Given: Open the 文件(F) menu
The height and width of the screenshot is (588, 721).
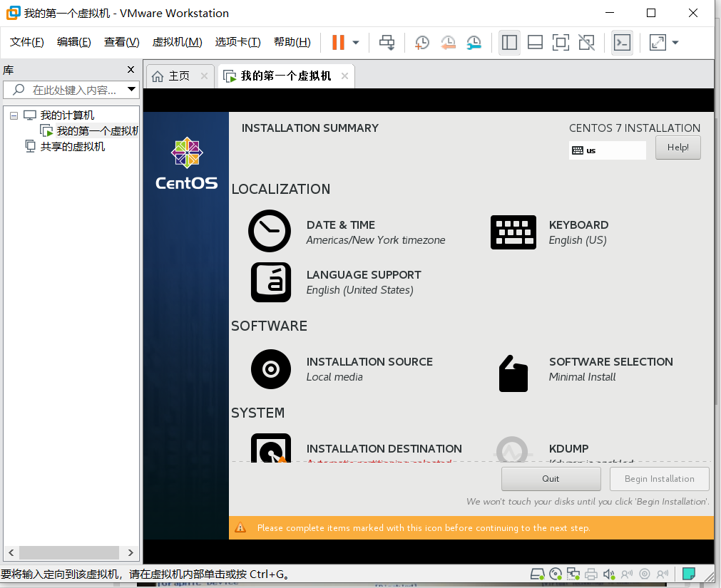Looking at the screenshot, I should (26, 42).
